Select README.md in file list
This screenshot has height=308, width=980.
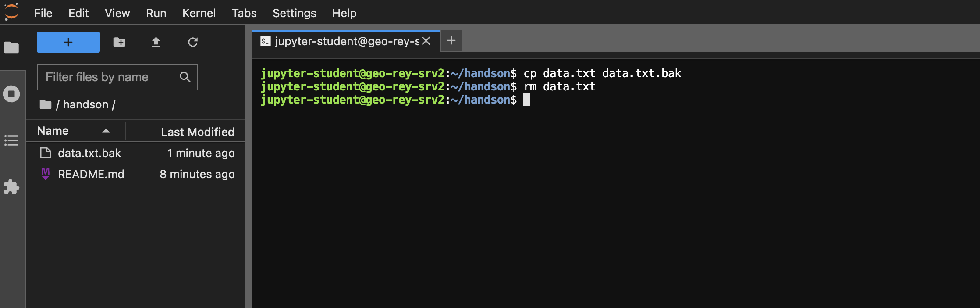coord(91,174)
